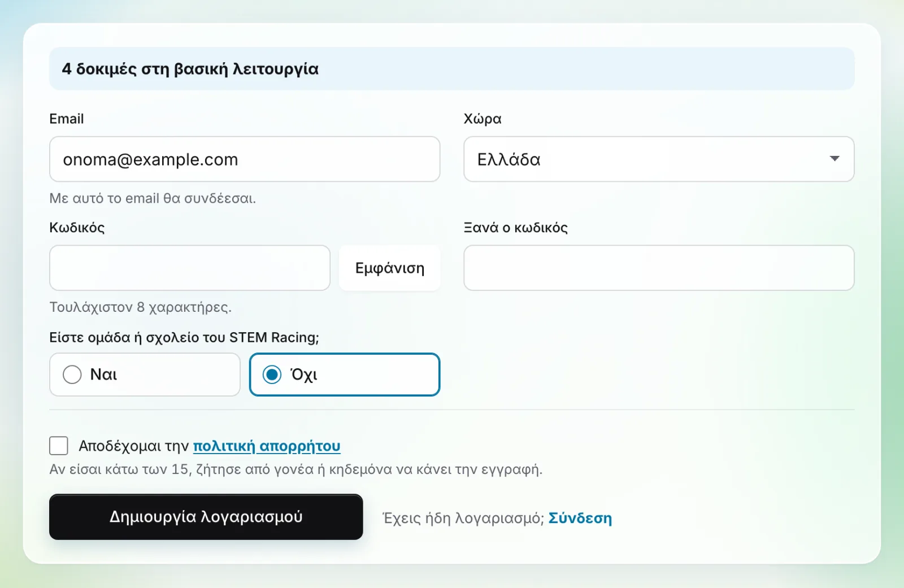Click the Χώρα field label
904x588 pixels.
click(x=483, y=119)
